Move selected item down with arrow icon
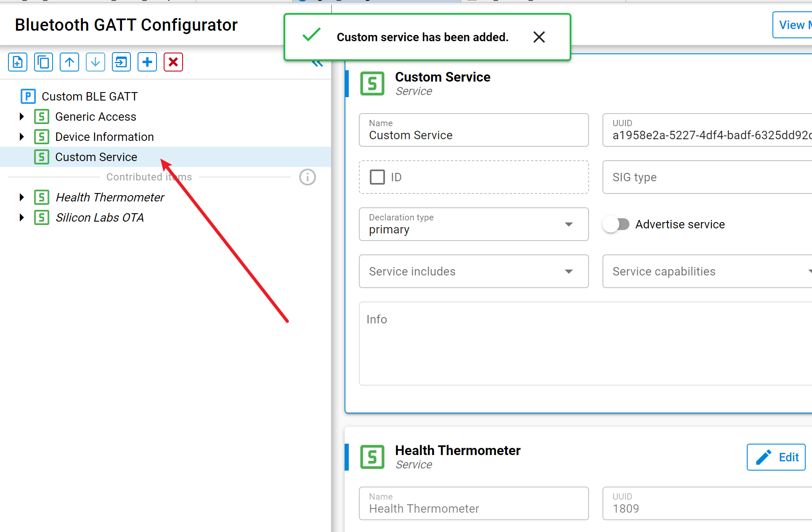812x532 pixels. [96, 62]
